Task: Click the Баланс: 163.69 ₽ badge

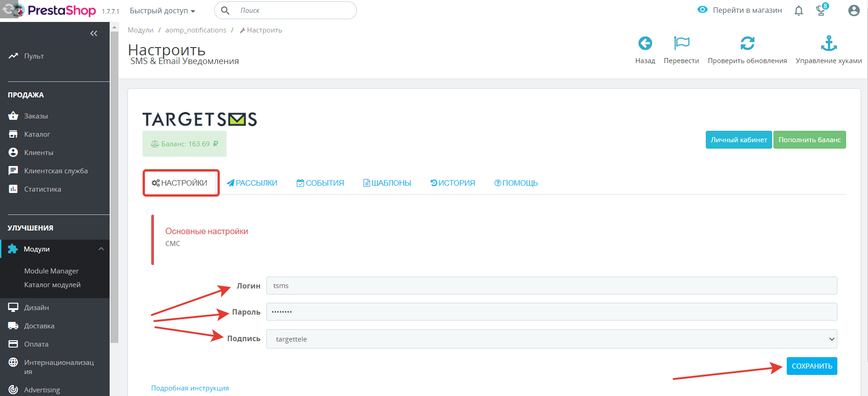Action: pos(185,144)
